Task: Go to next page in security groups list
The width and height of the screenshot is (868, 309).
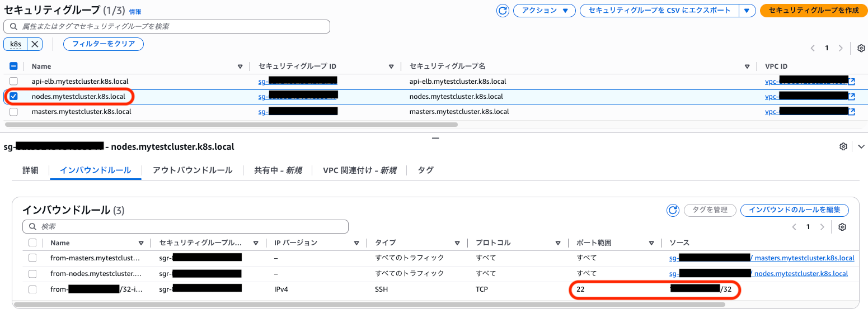Action: point(840,48)
